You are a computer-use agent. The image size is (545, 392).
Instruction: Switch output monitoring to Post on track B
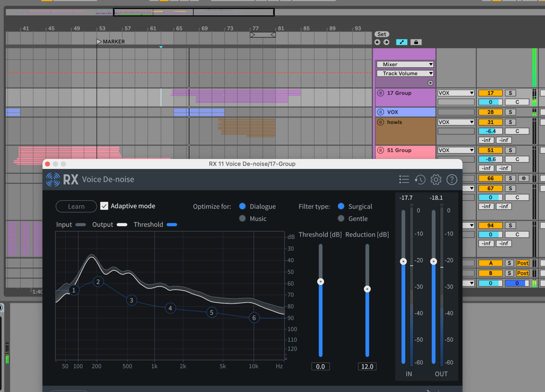point(522,273)
